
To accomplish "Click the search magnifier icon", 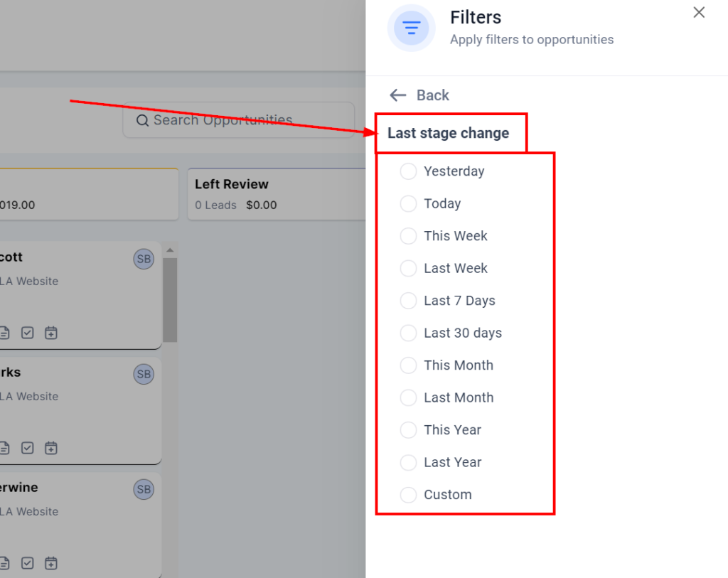I will (142, 120).
